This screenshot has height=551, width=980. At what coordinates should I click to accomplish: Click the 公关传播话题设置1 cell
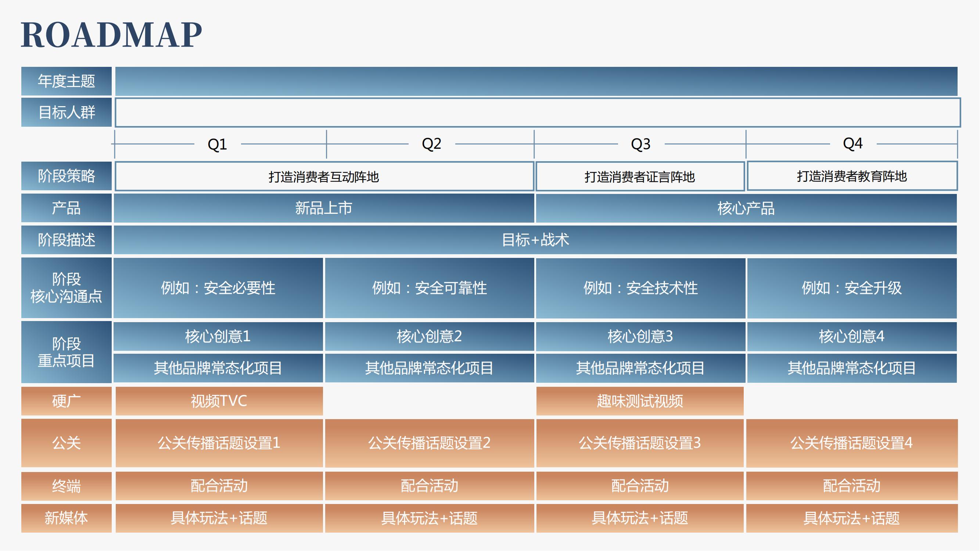[219, 443]
